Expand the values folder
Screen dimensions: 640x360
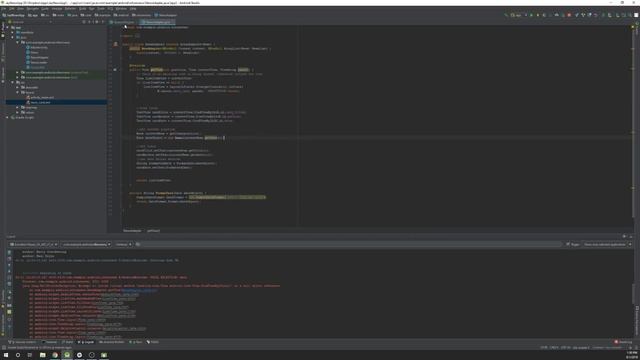coord(18,112)
